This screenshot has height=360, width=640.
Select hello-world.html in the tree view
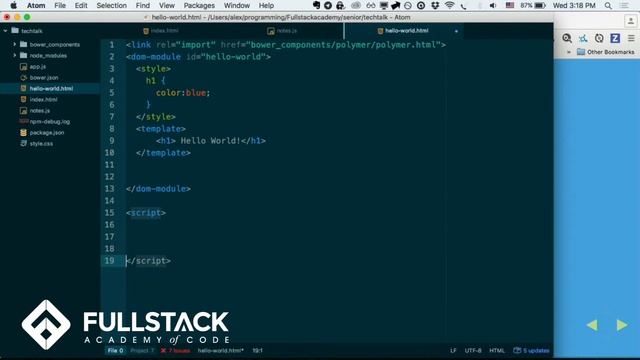[51, 89]
